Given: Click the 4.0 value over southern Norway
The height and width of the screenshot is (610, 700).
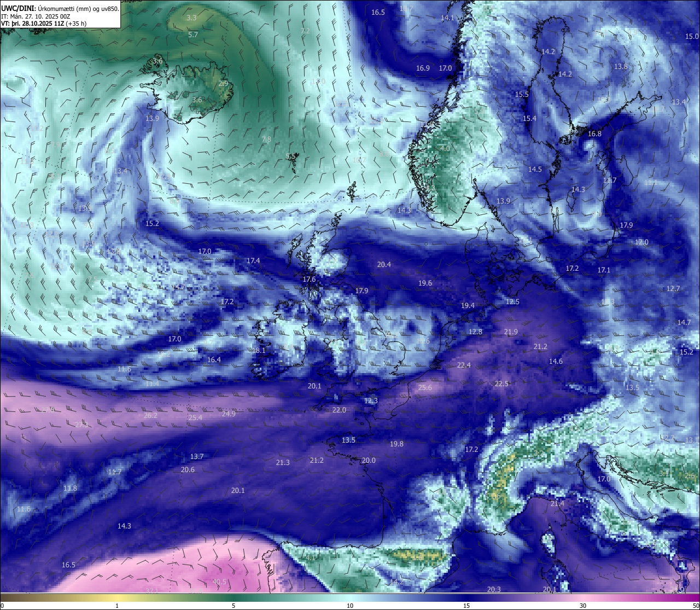Looking at the screenshot, I should pos(445,149).
